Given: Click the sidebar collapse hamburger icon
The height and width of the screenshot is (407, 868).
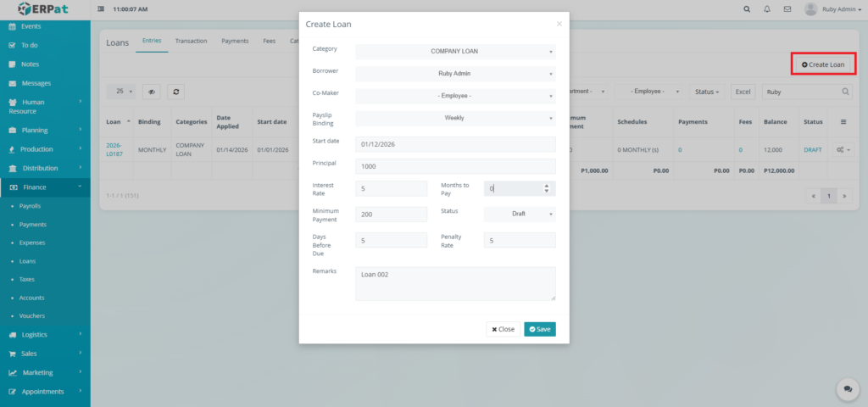Looking at the screenshot, I should tap(102, 9).
